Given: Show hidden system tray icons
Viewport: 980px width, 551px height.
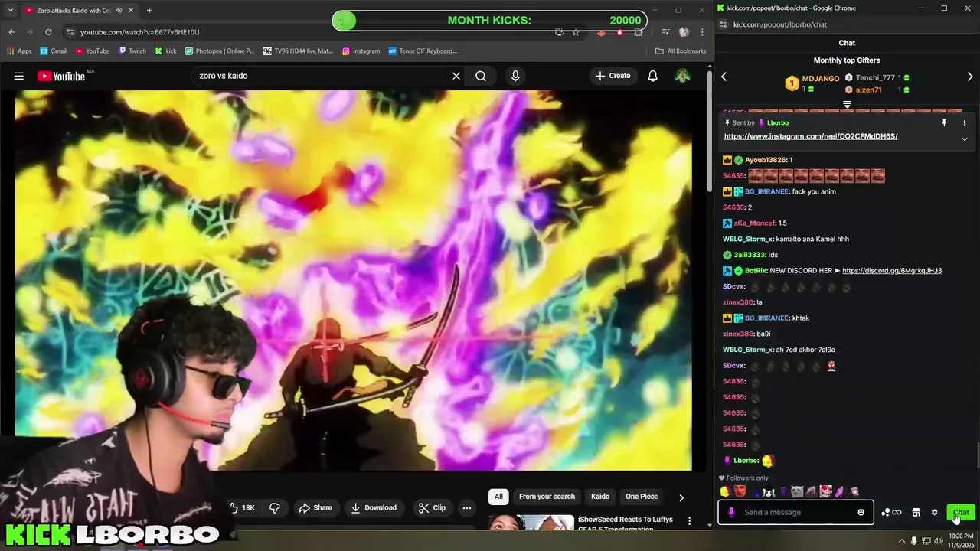Looking at the screenshot, I should (901, 541).
